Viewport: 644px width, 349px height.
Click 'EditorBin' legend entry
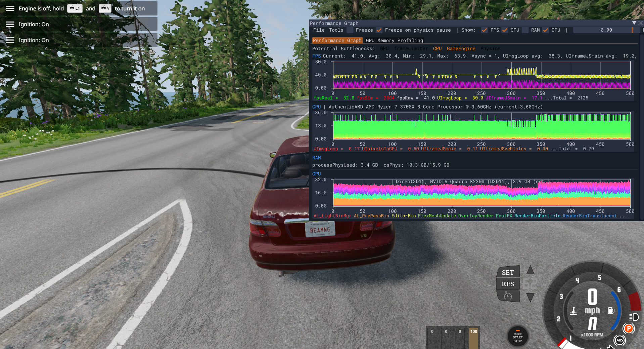coord(404,216)
